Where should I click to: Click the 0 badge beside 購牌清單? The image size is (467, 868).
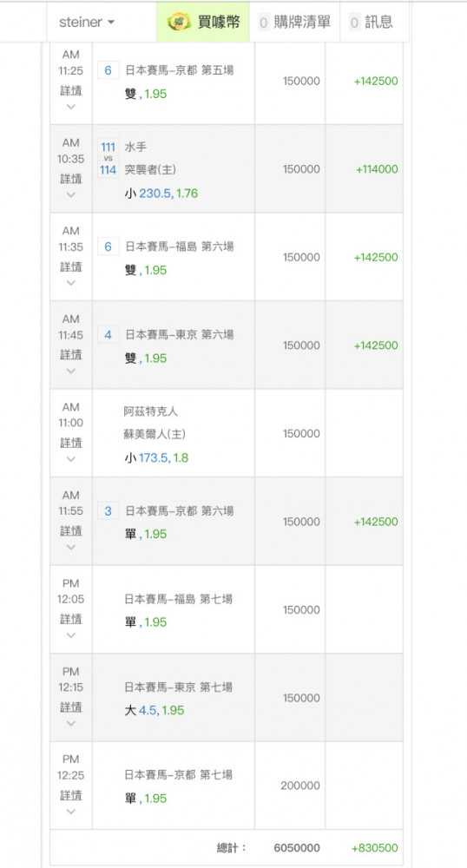pyautogui.click(x=263, y=23)
